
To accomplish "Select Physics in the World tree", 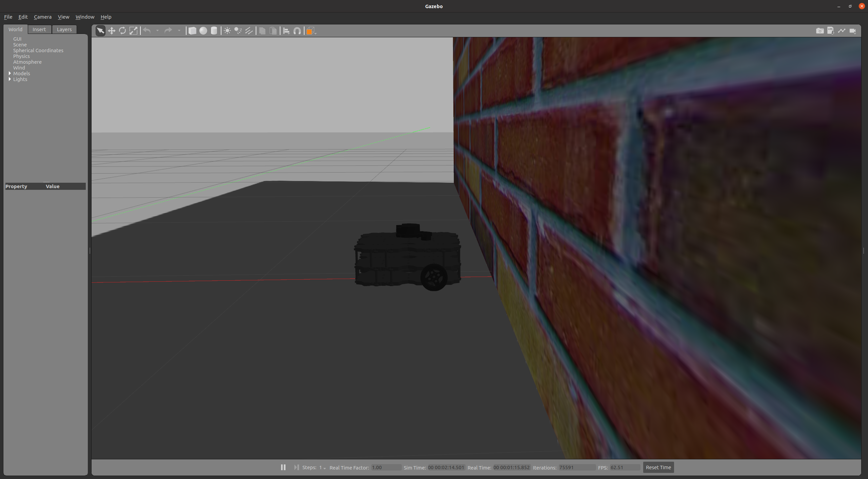I will [21, 56].
